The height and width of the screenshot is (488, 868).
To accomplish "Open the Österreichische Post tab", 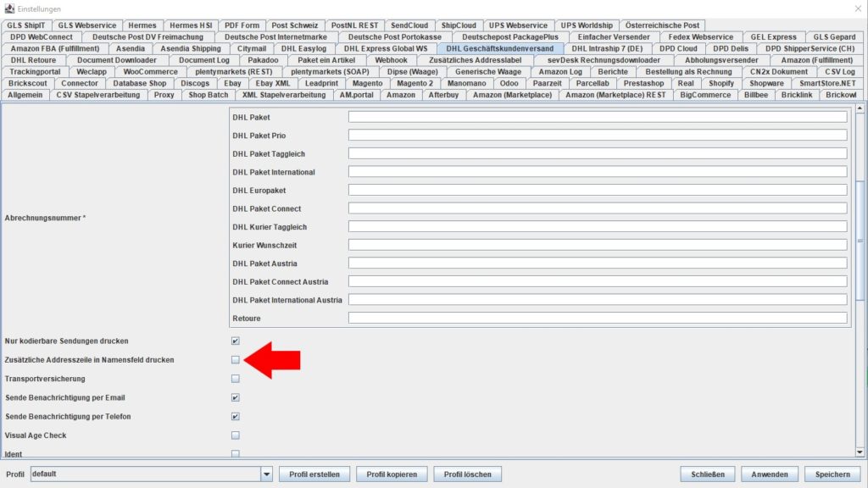I will [x=662, y=25].
